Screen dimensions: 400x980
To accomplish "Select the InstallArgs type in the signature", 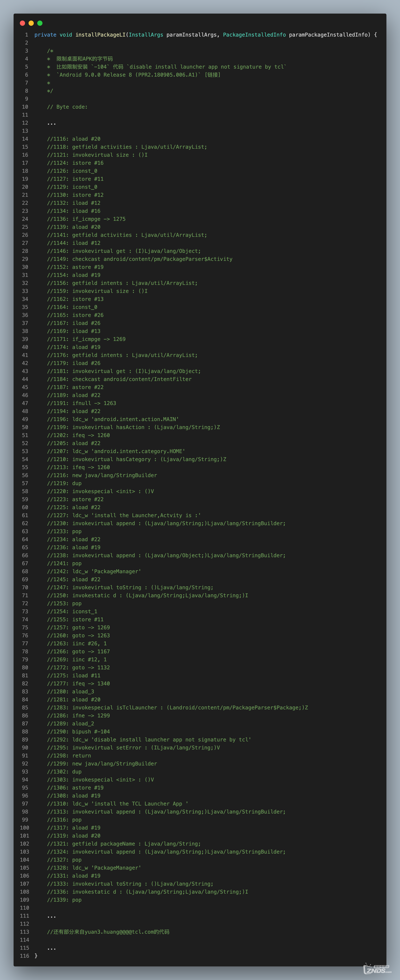I will click(146, 35).
